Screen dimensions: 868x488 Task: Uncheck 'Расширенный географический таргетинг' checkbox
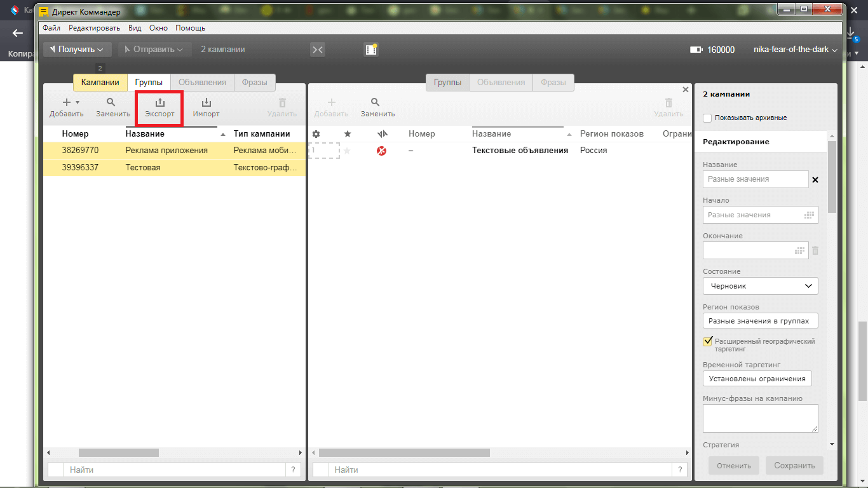707,342
